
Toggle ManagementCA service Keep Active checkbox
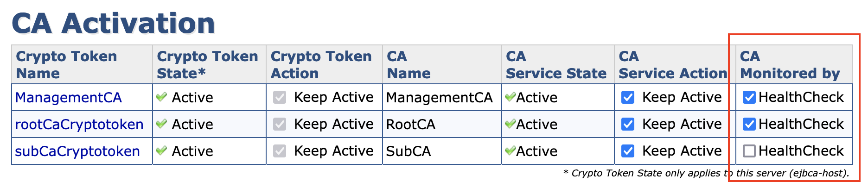(628, 97)
